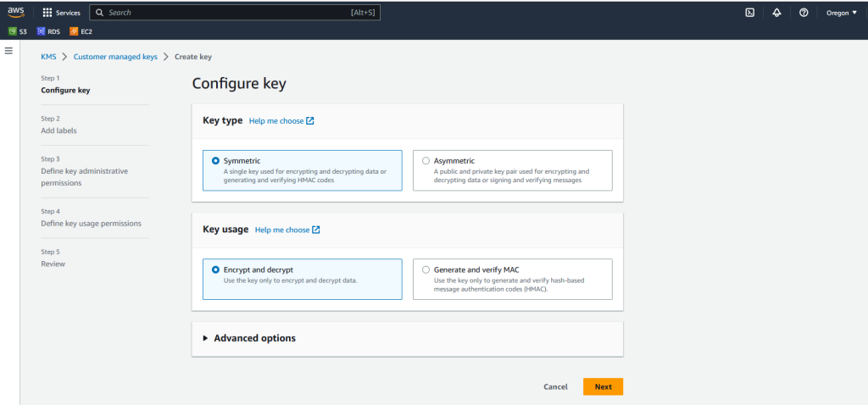
Task: Click the search magnifier icon
Action: tap(100, 12)
